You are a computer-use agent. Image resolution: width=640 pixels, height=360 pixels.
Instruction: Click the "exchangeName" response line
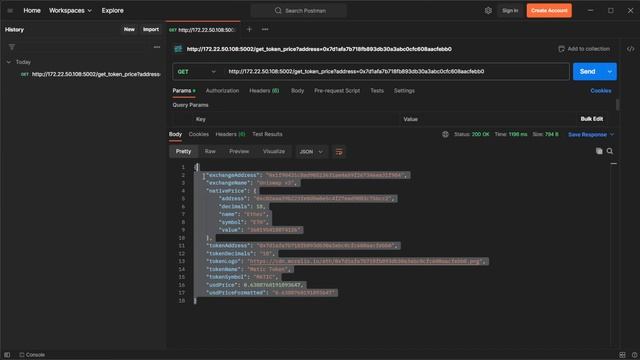[252, 183]
